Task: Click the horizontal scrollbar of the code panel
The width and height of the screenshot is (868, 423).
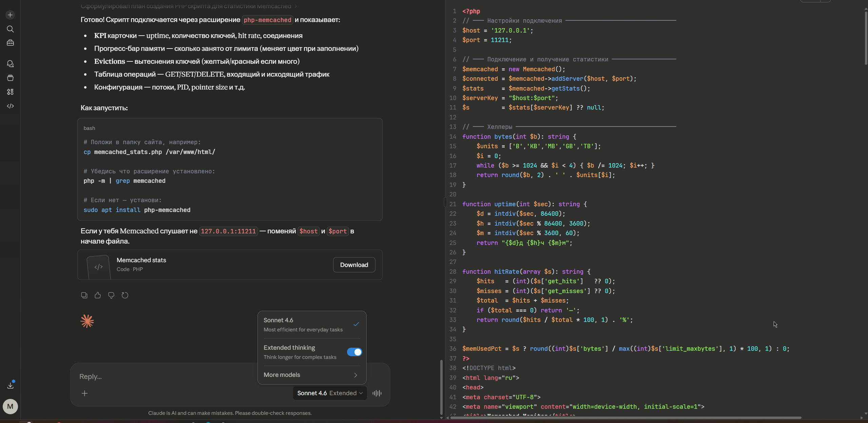Action: point(625,418)
